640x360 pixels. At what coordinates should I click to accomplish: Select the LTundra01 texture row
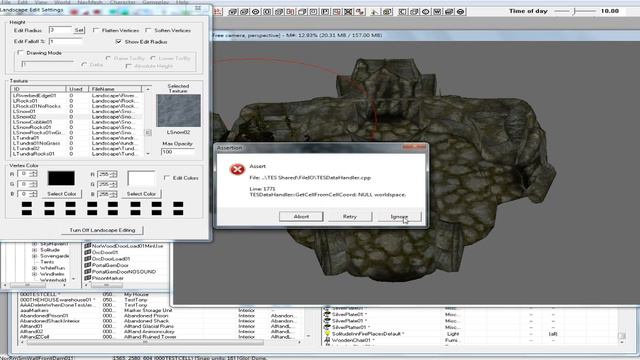[77, 138]
